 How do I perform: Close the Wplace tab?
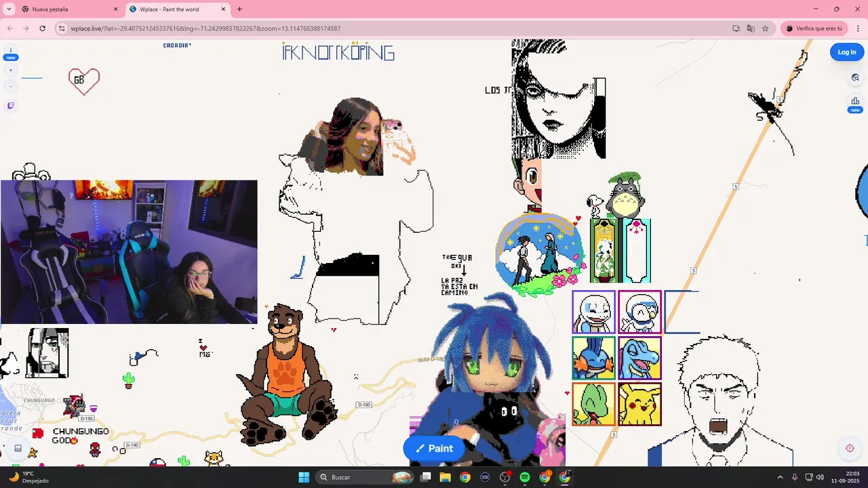pos(223,9)
